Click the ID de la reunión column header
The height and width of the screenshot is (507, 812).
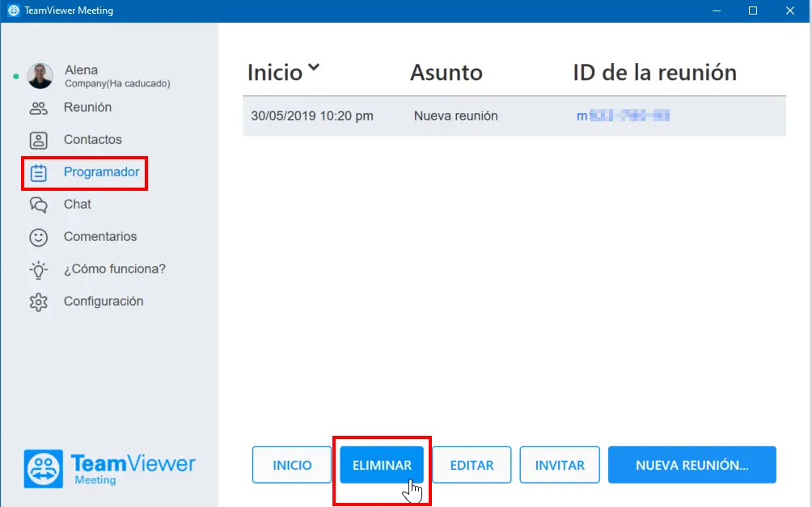654,73
